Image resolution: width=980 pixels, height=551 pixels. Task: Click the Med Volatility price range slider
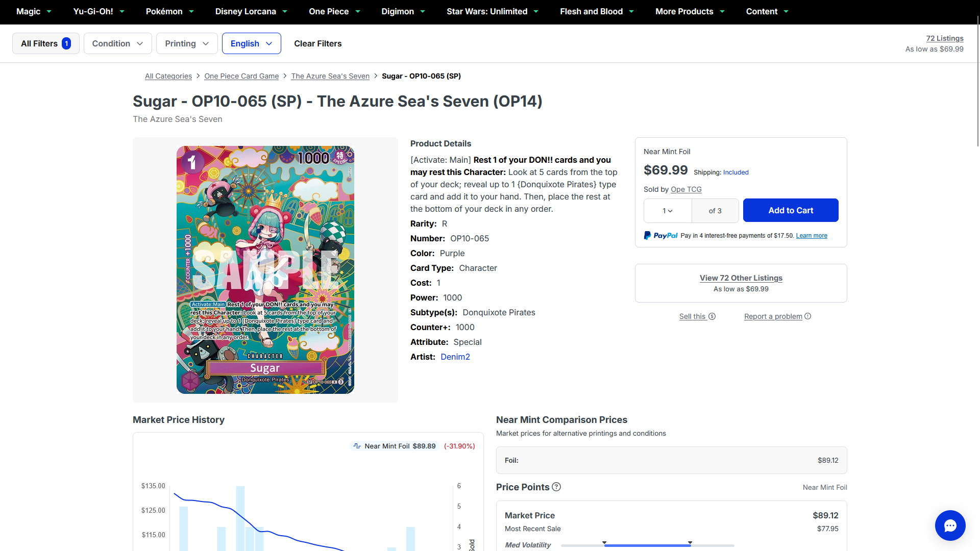pyautogui.click(x=647, y=545)
